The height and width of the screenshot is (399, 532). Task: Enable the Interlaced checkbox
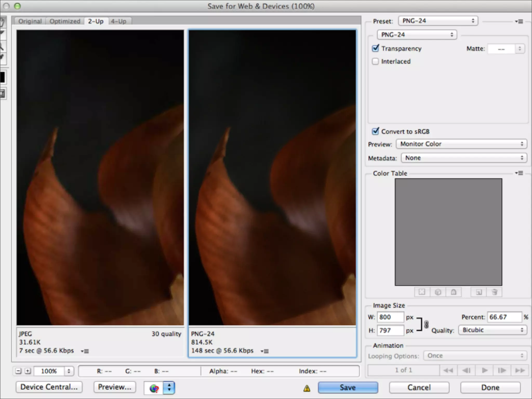tap(375, 62)
